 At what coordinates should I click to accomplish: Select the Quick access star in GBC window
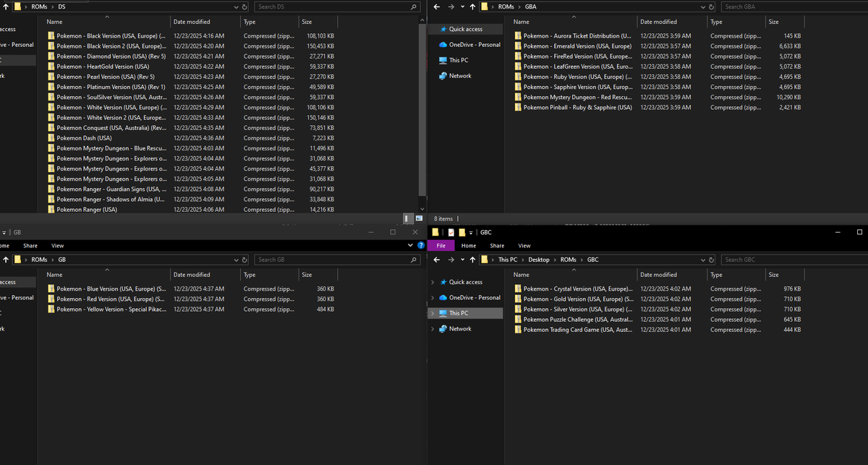443,282
